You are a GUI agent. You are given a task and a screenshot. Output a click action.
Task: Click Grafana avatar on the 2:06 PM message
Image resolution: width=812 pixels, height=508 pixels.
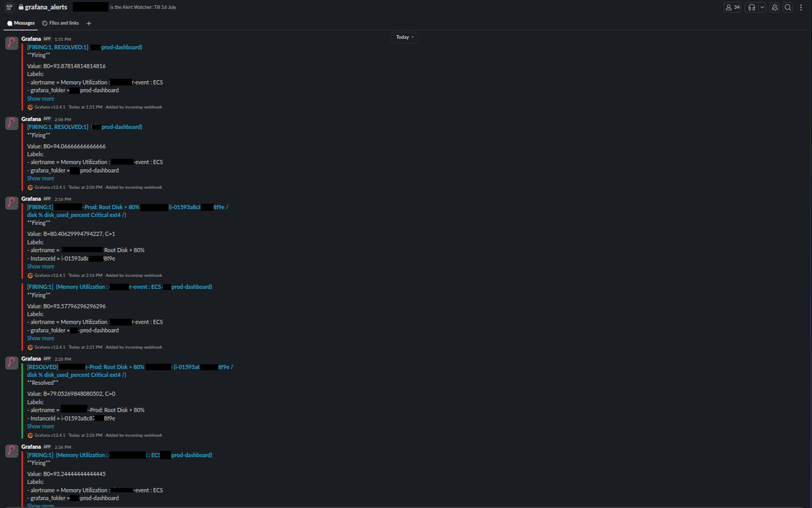tap(12, 123)
